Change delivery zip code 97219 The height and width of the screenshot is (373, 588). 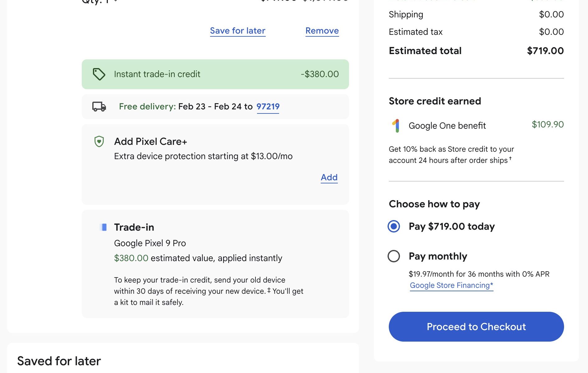pos(268,107)
